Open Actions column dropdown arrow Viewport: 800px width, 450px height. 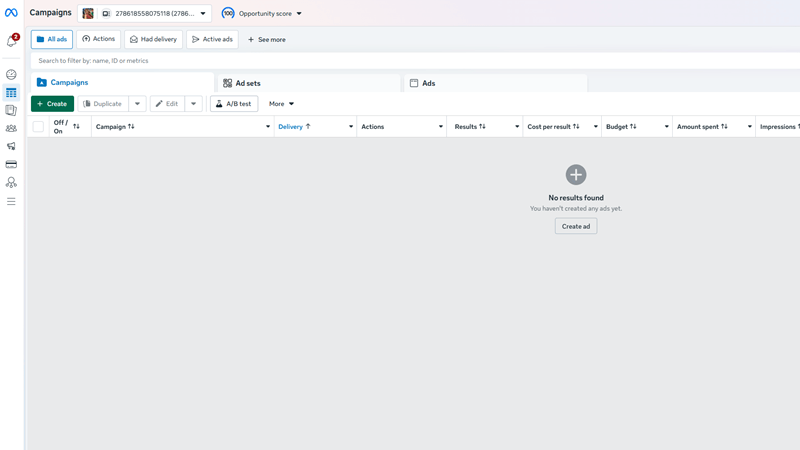click(441, 127)
